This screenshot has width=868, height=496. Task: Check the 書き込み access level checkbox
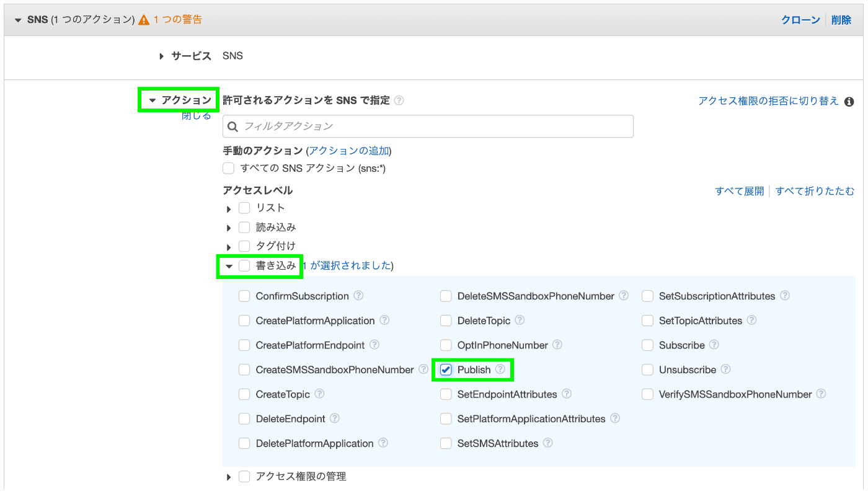click(x=244, y=265)
